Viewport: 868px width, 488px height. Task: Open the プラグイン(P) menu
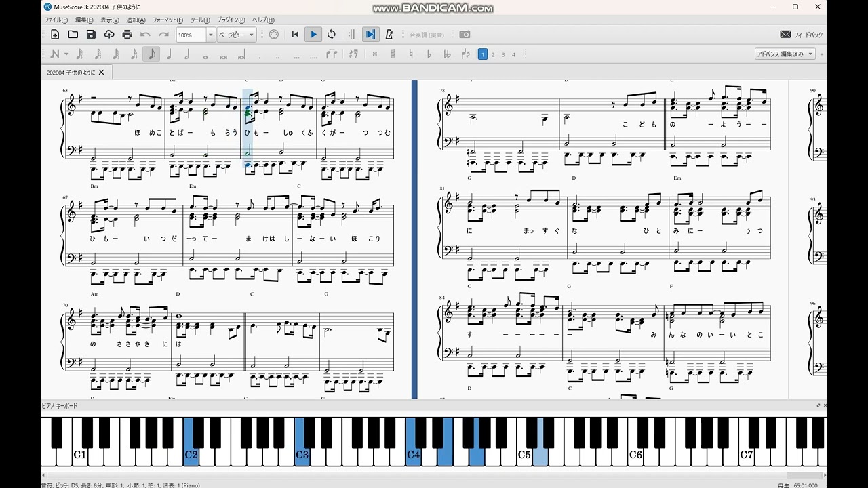231,20
